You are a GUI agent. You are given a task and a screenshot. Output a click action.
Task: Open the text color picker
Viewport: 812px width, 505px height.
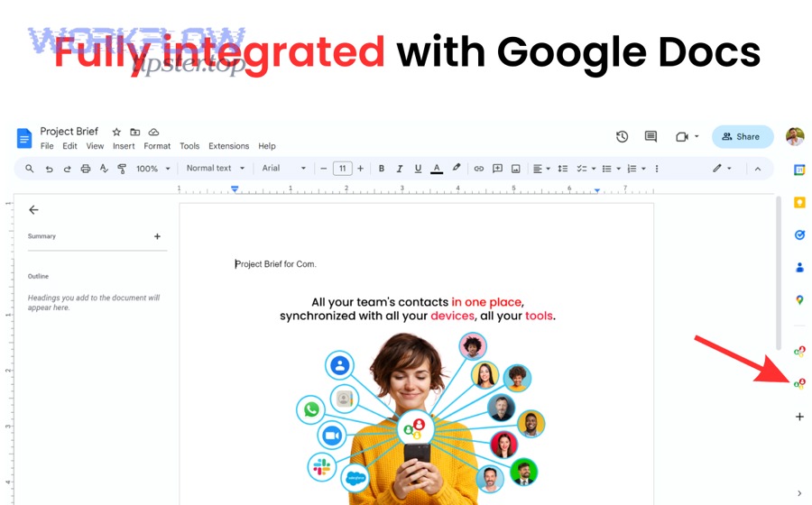pos(437,169)
